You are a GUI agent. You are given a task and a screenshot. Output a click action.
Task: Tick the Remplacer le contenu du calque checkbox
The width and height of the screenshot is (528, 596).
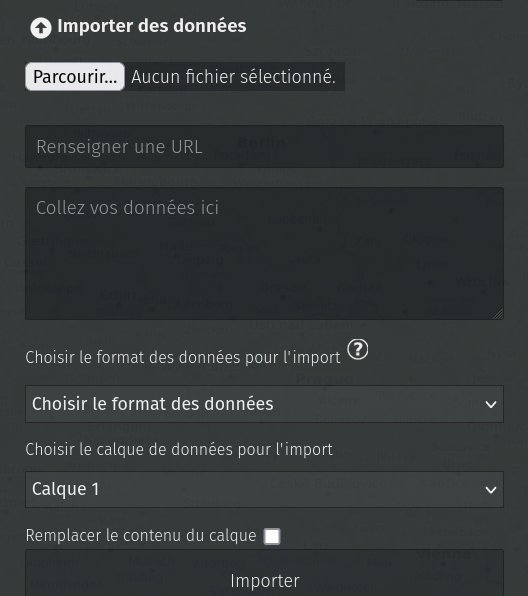pos(272,536)
